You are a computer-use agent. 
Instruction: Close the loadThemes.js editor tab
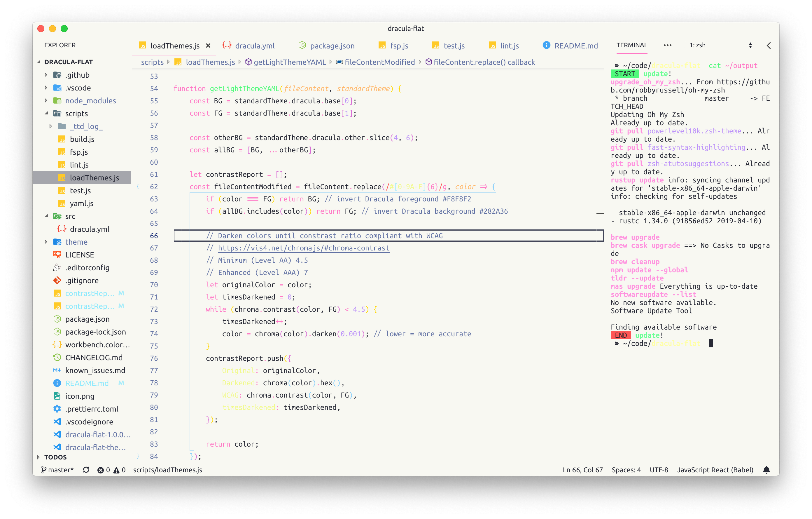tap(208, 46)
